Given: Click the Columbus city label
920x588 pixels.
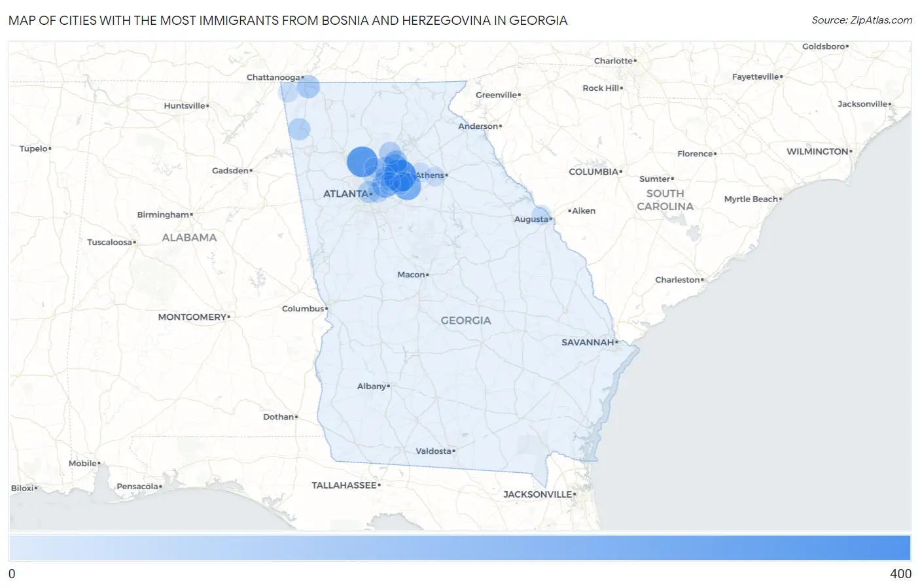Looking at the screenshot, I should 303,309.
